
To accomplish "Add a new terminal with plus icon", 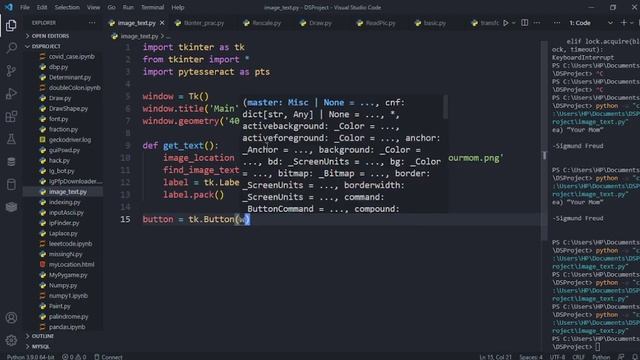I will [623, 23].
